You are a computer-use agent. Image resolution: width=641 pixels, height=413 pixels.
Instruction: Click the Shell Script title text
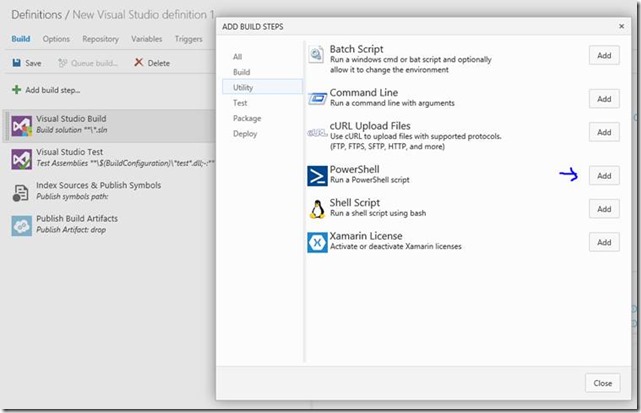[x=355, y=203]
